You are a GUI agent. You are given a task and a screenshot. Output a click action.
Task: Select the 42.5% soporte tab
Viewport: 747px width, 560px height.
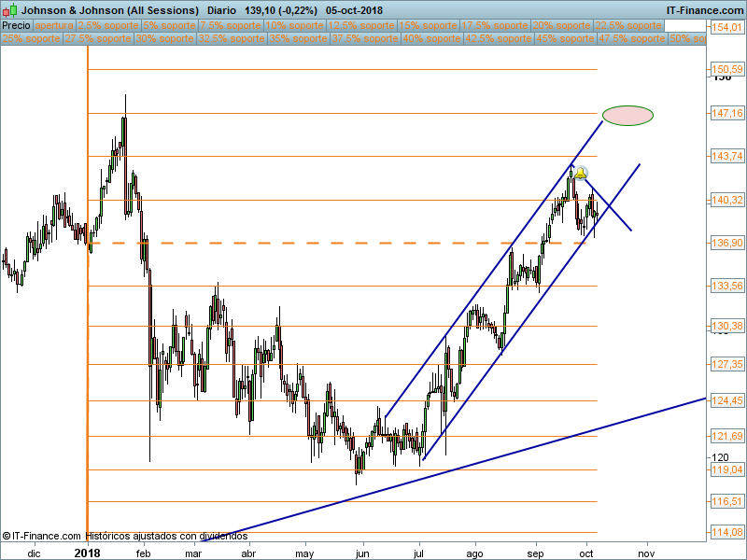click(498, 38)
